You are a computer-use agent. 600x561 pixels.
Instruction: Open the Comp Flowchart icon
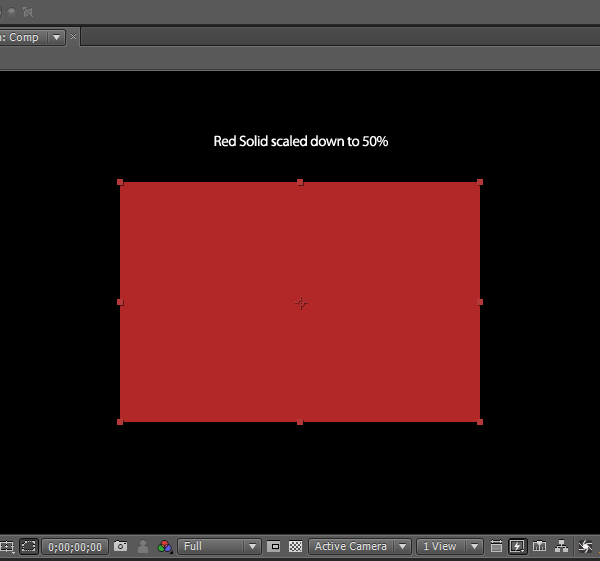[561, 546]
